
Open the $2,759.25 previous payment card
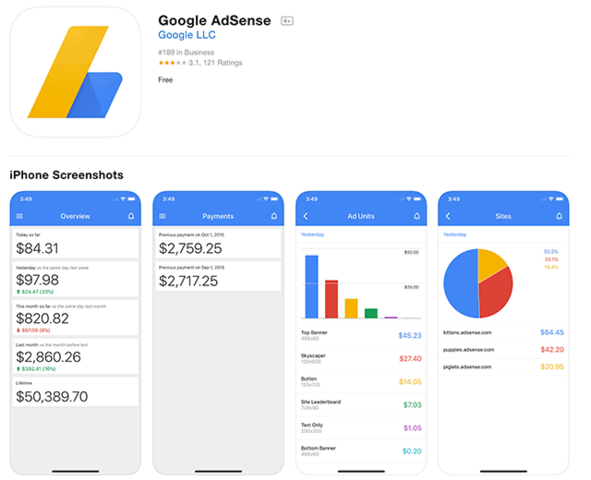(x=218, y=243)
